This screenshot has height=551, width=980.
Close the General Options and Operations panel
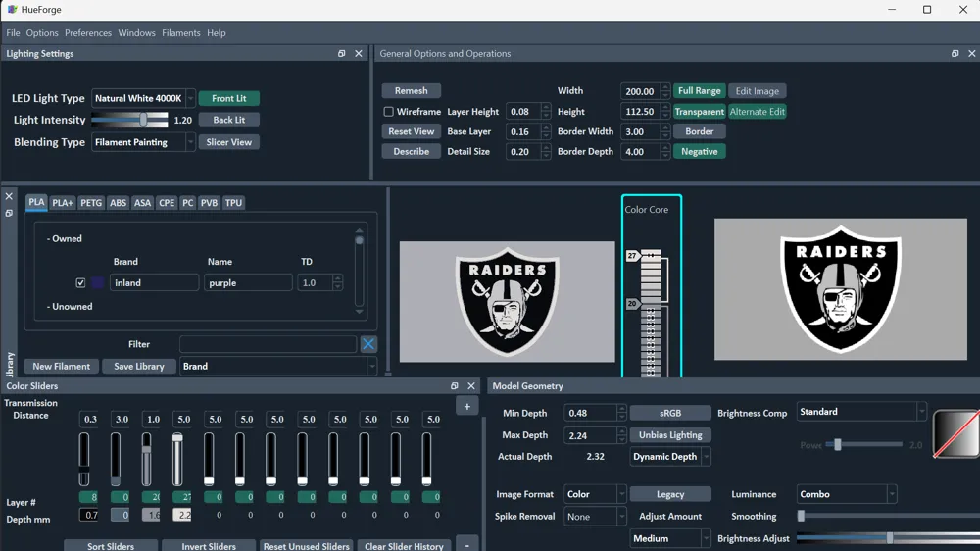(x=972, y=54)
